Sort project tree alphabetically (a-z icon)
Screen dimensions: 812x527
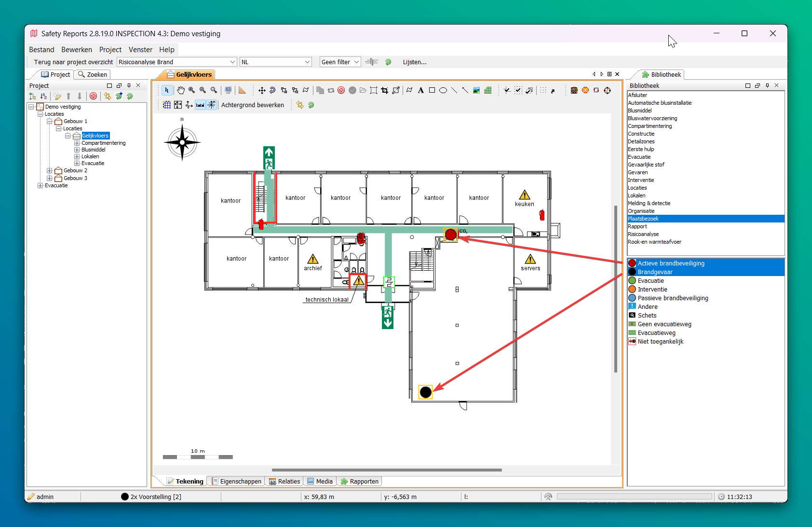click(43, 96)
